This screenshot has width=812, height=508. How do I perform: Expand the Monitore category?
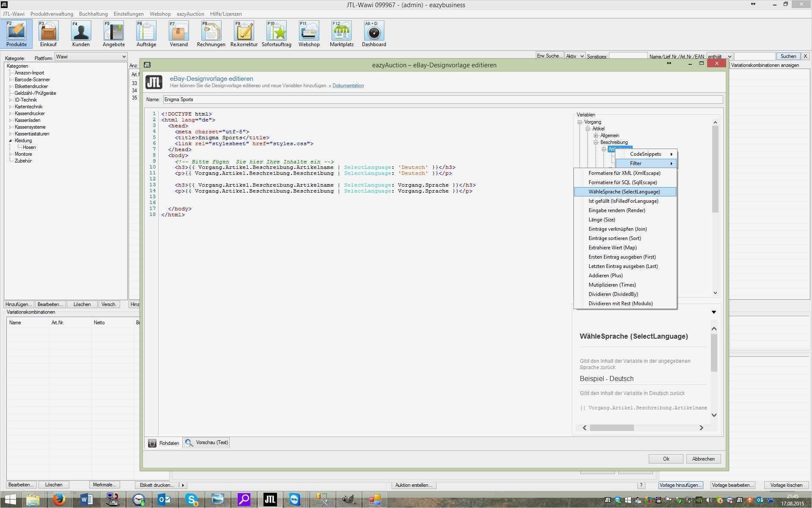pyautogui.click(x=11, y=154)
